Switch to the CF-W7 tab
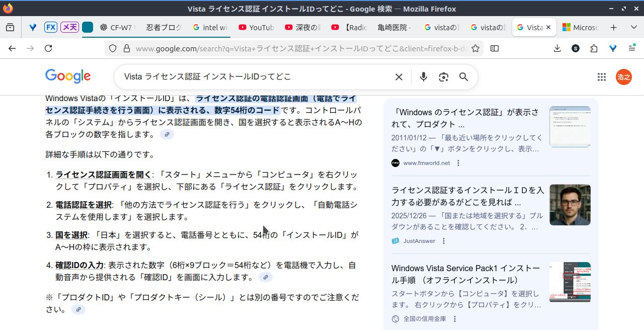This screenshot has width=644, height=330. (x=117, y=28)
